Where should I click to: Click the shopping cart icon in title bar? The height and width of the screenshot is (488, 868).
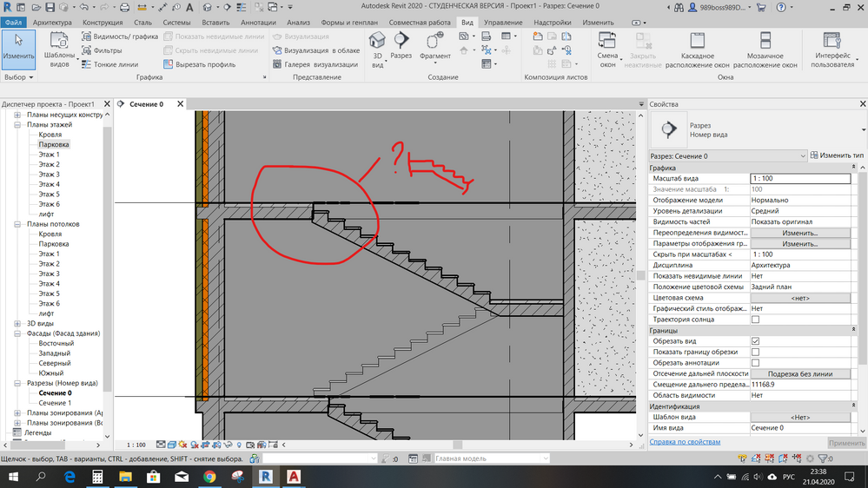coord(761,7)
